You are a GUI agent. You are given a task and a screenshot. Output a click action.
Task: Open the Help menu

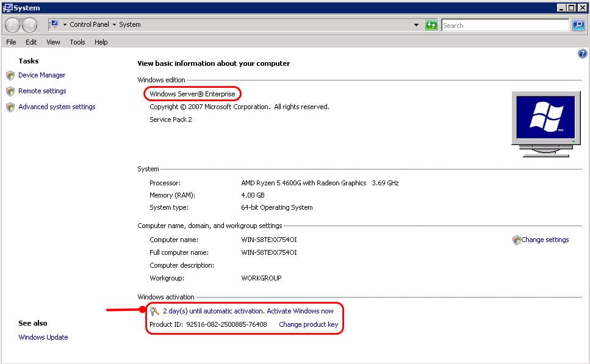101,42
